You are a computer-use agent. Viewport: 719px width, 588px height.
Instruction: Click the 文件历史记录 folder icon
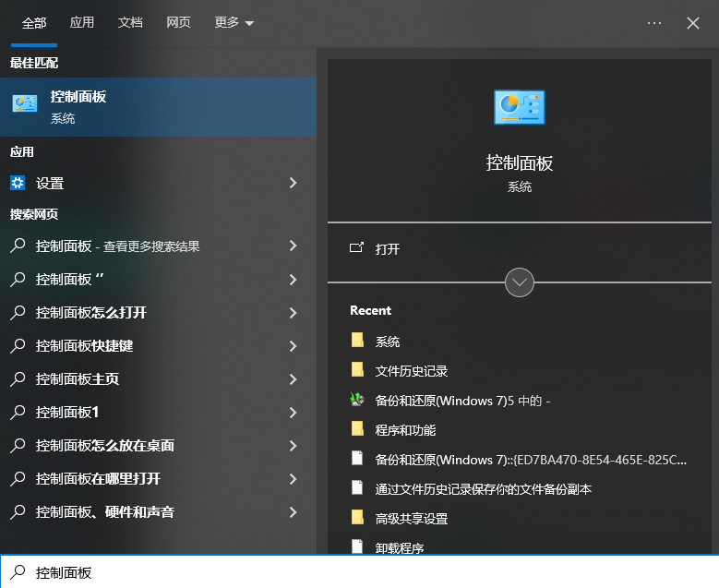[x=358, y=370]
